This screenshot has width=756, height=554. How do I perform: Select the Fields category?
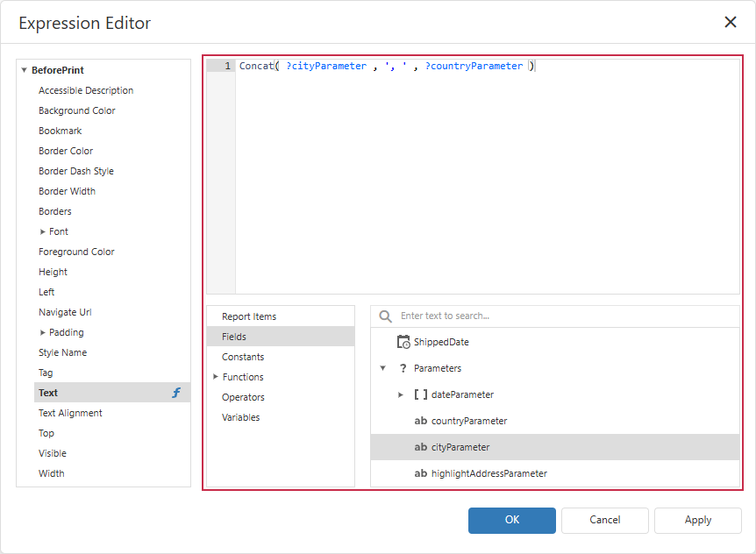tap(281, 337)
